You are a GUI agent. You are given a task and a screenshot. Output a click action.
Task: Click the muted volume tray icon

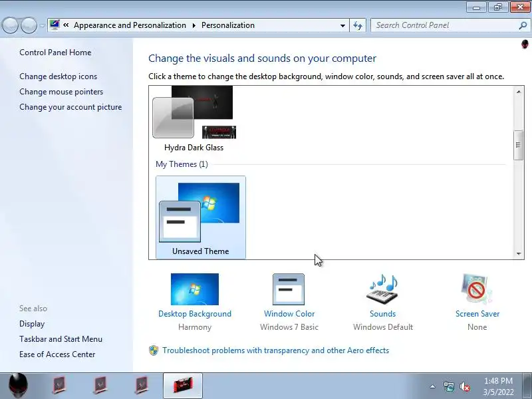(x=464, y=386)
